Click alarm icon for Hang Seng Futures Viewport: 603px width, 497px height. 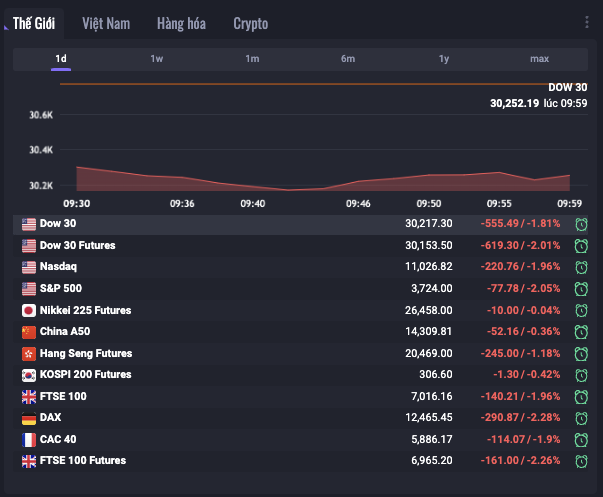click(581, 353)
